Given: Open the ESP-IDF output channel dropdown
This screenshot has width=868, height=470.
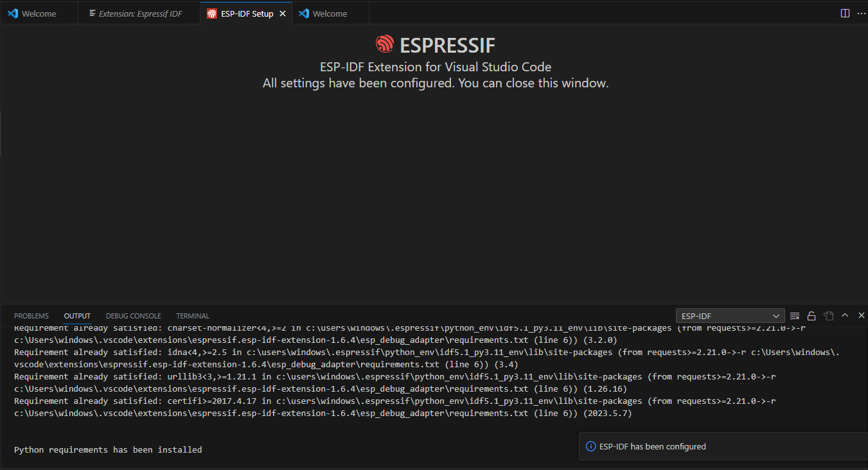Looking at the screenshot, I should click(x=731, y=316).
